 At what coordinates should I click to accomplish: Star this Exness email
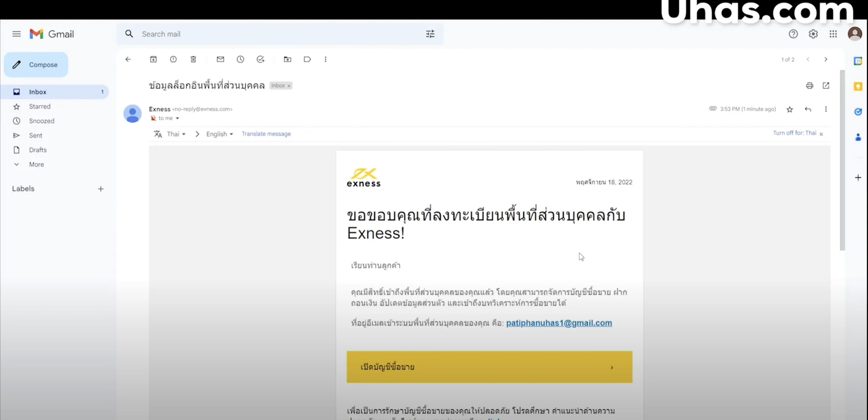(790, 110)
